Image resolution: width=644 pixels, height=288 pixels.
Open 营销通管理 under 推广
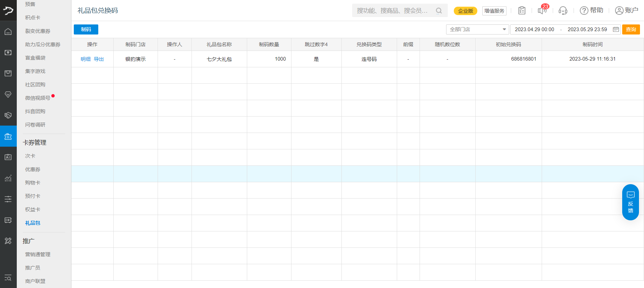coord(38,254)
